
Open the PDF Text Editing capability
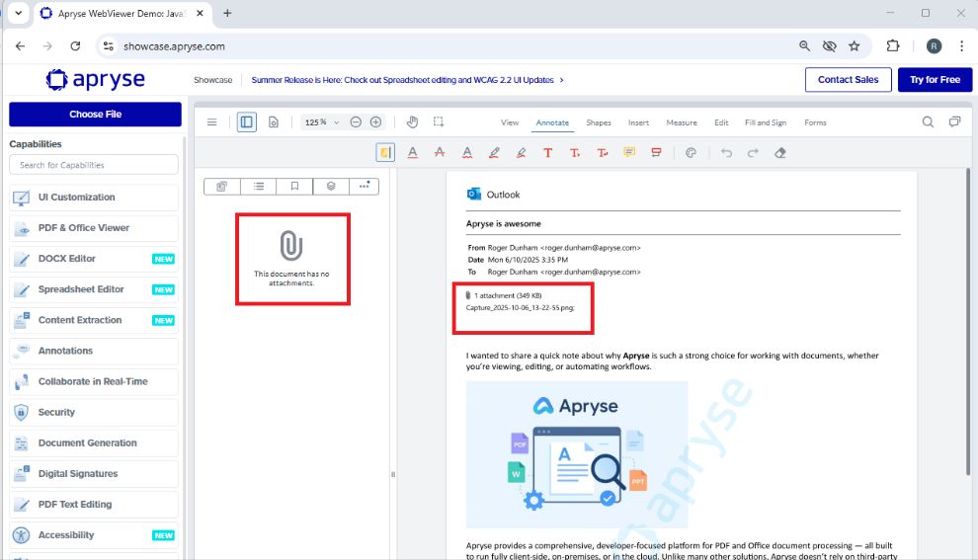(94, 505)
